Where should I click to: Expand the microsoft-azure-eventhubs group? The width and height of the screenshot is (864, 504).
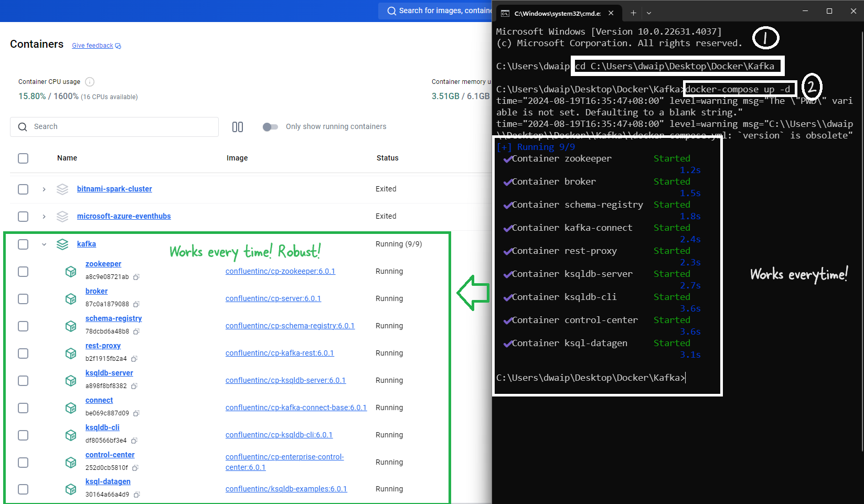44,217
